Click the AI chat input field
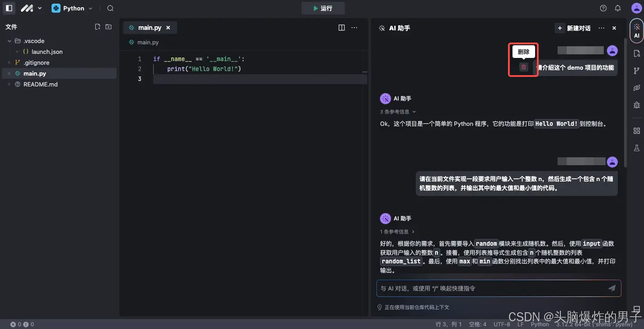The image size is (644, 329). point(475,288)
